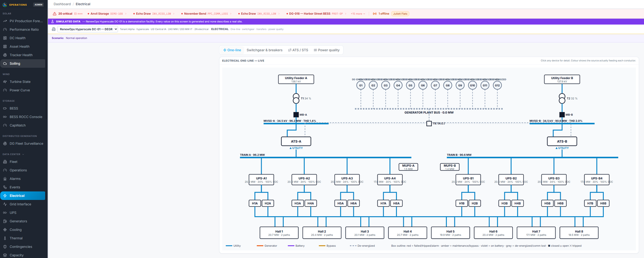Collapse the Data Center sidebar section

tap(13, 154)
